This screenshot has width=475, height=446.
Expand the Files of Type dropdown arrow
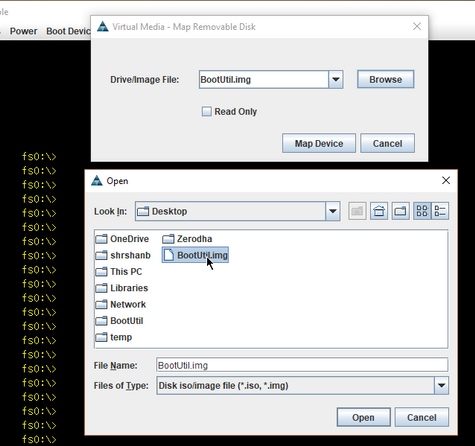[441, 385]
